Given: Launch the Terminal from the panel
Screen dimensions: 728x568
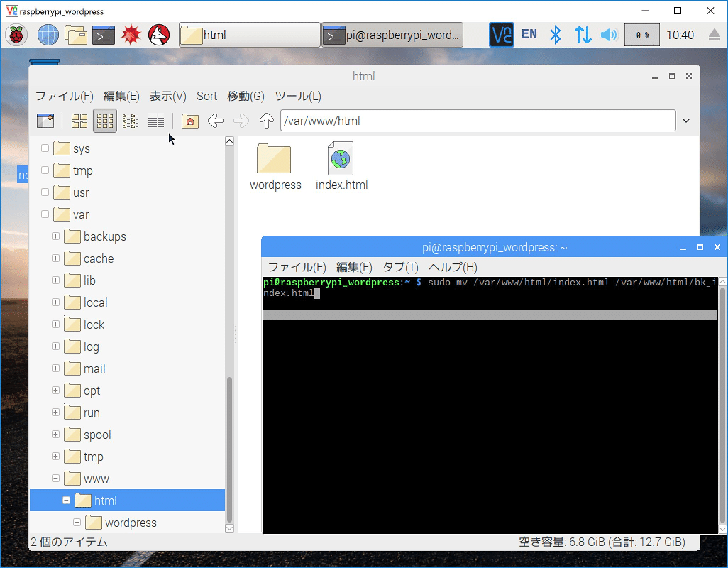Looking at the screenshot, I should tap(104, 35).
